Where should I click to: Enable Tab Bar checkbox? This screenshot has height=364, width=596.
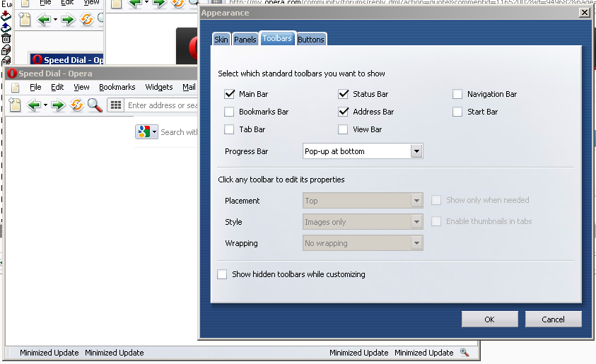229,129
